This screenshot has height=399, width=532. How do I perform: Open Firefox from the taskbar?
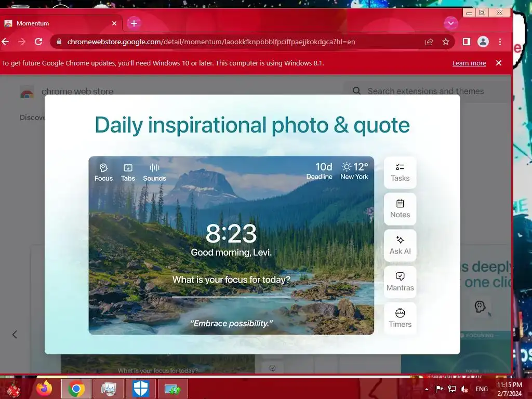44,389
